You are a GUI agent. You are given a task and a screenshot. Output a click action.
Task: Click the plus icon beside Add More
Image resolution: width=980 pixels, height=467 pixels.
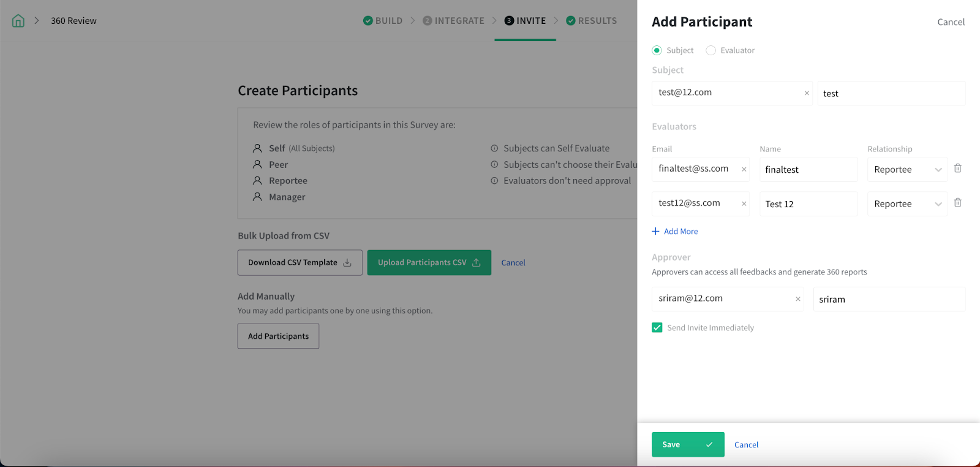click(x=655, y=231)
